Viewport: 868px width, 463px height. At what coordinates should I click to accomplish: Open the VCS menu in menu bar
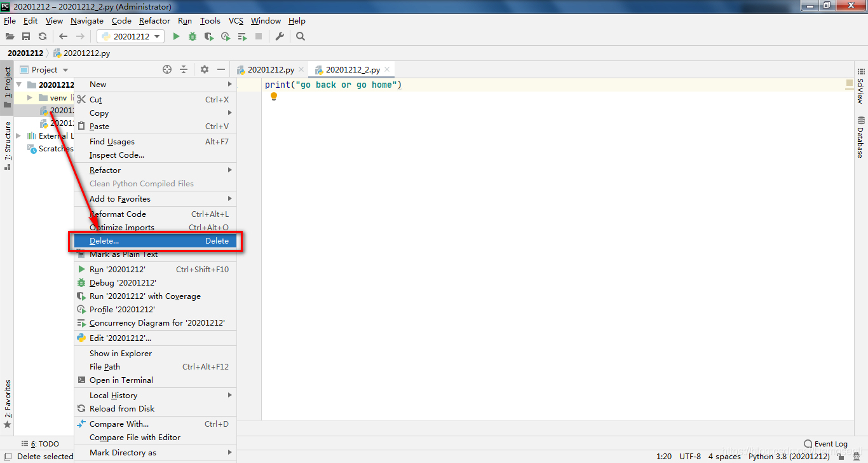coord(236,21)
